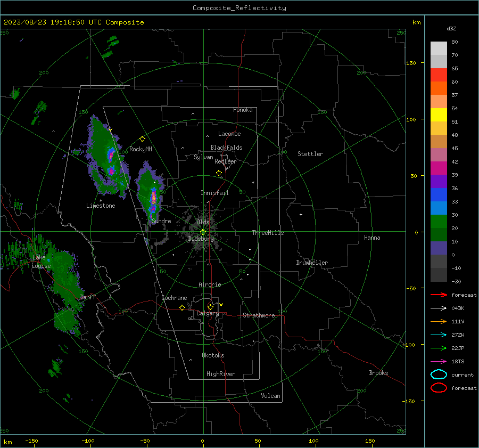This screenshot has height=448, width=479.
Task: Click the 'Brooks' city label
Action: 378,373
